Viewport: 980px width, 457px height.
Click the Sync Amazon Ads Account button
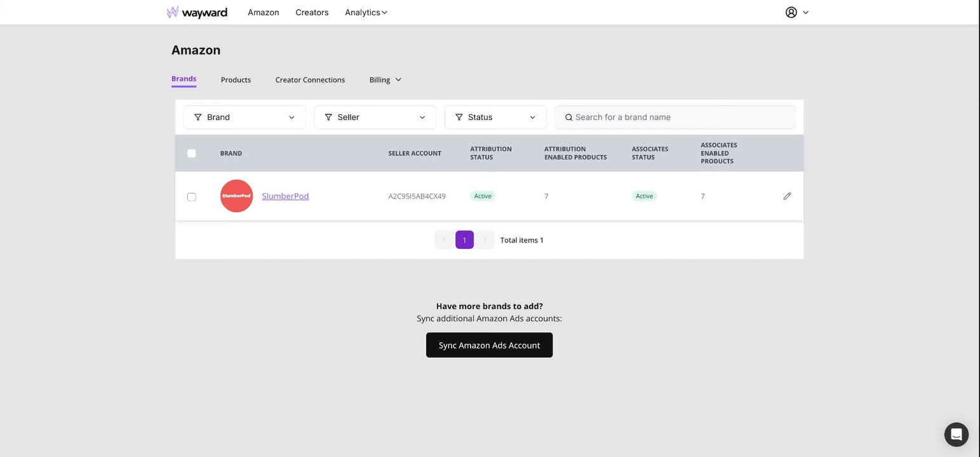489,345
